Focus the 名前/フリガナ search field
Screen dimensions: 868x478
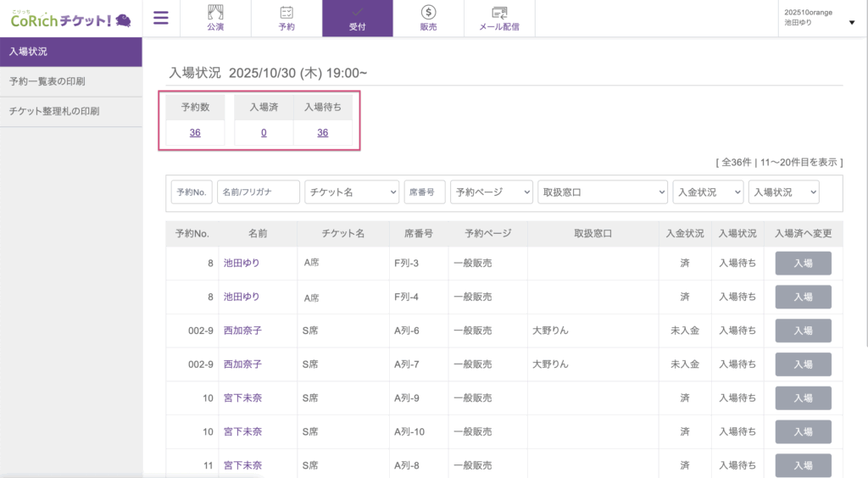[x=259, y=192]
